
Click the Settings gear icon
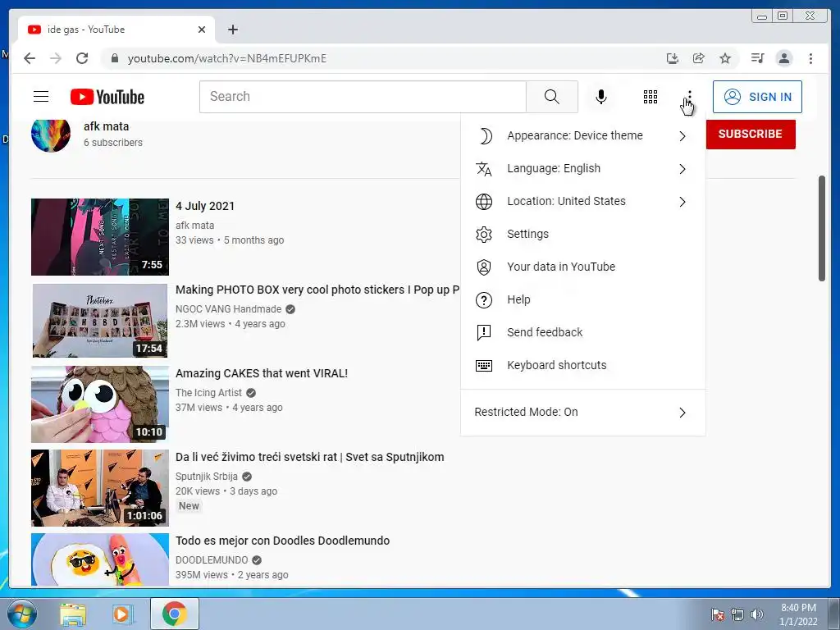tap(484, 234)
